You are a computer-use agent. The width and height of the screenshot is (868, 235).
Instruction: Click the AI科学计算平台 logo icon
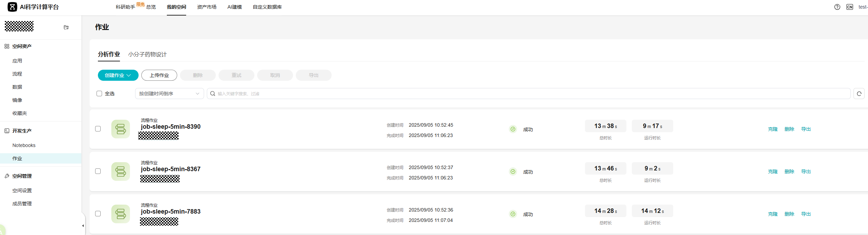click(12, 7)
